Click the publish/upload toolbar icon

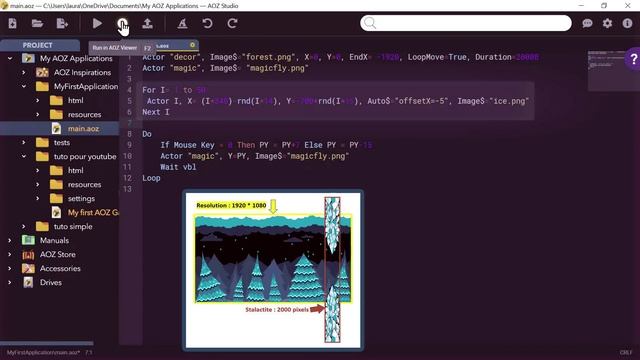tap(147, 23)
